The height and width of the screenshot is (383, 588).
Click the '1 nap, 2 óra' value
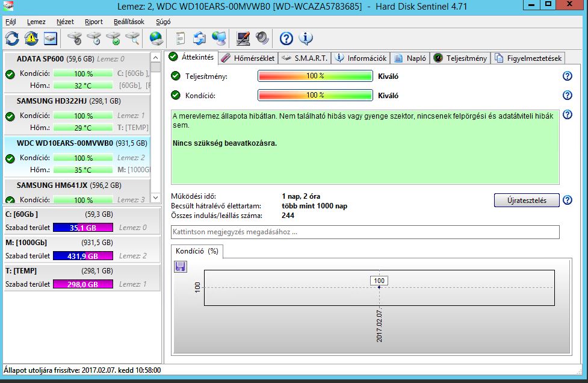click(301, 196)
